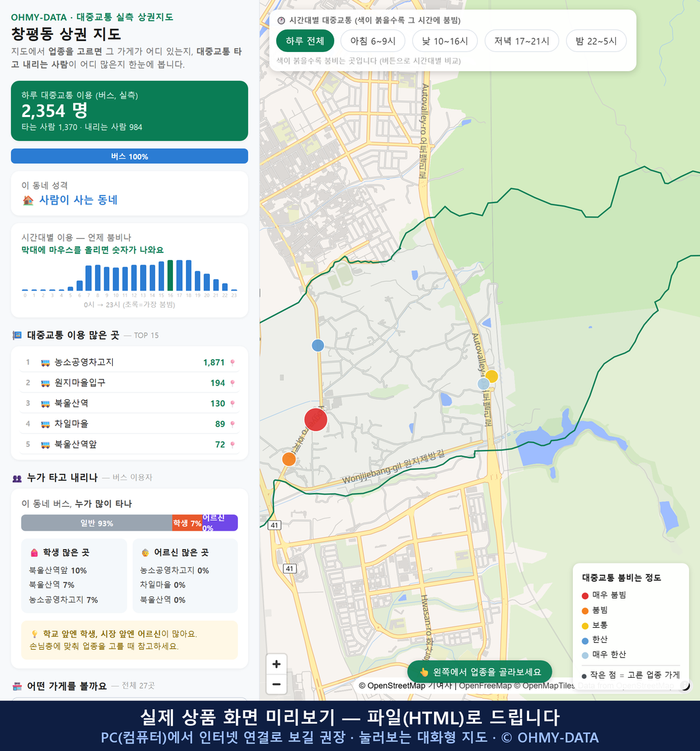The height and width of the screenshot is (751, 700).
Task: Click bus icon next to 원지마을입구
Action: pyautogui.click(x=45, y=383)
